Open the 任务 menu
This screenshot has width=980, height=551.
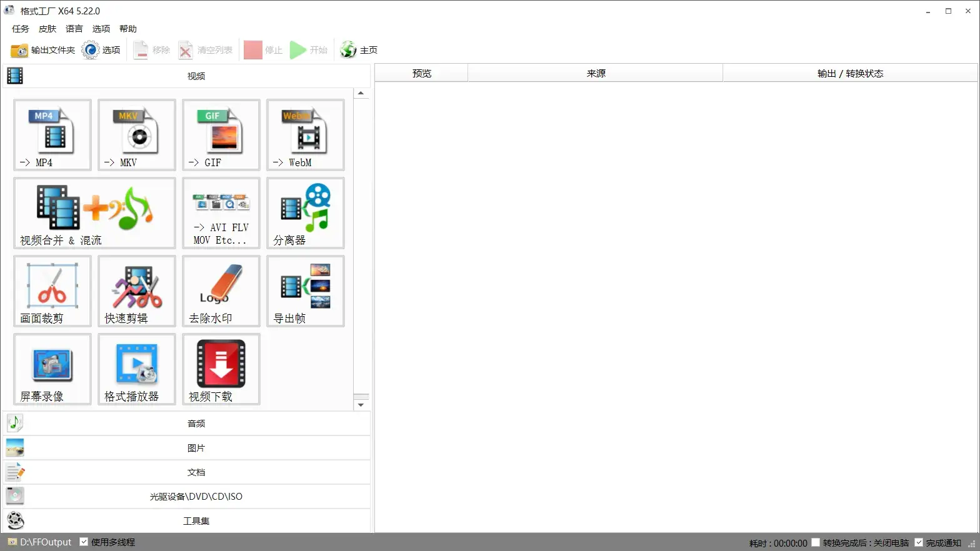21,29
